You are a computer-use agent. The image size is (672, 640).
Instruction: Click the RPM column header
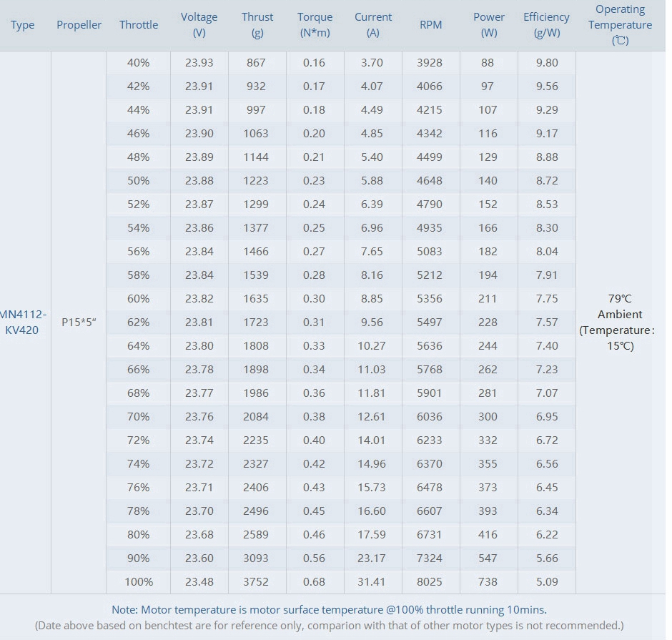tap(430, 25)
